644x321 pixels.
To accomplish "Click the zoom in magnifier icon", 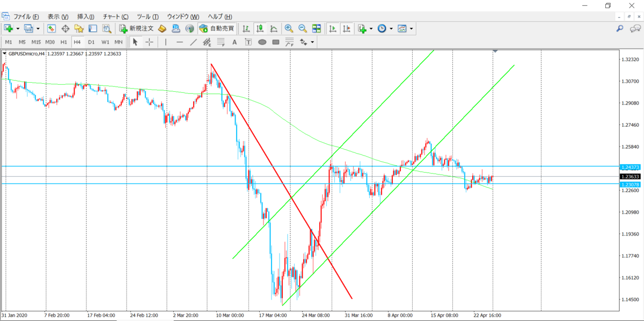I will tap(289, 28).
